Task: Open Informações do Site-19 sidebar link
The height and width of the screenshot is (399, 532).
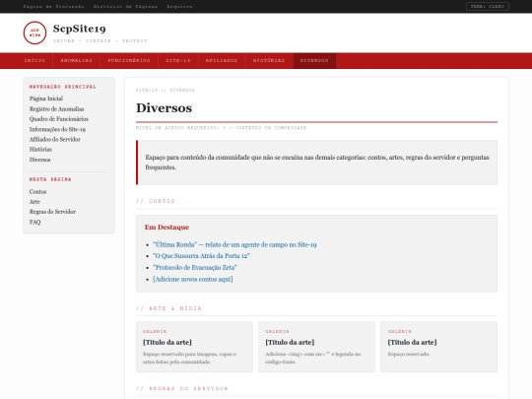Action: click(57, 129)
